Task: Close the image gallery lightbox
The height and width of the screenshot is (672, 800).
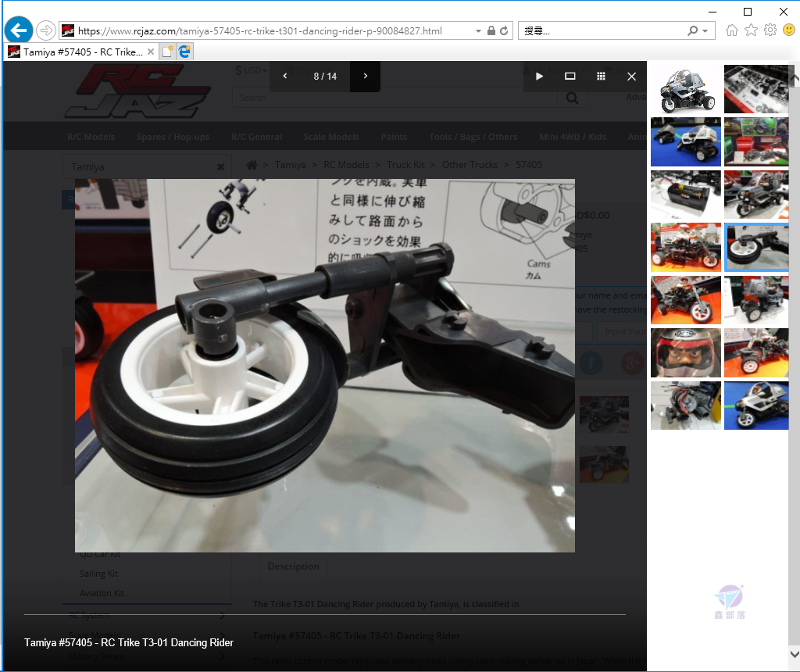Action: (x=631, y=76)
